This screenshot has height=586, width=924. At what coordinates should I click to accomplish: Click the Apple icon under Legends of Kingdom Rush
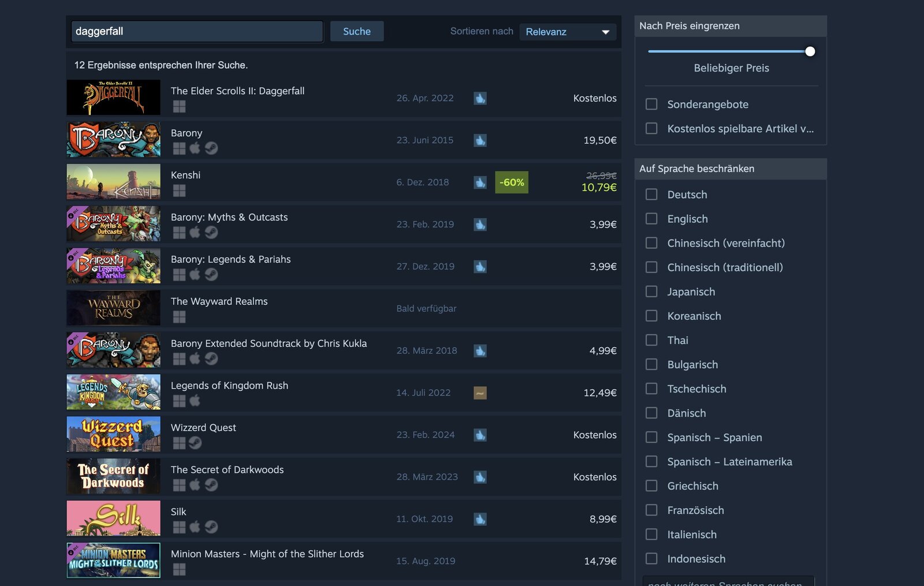click(x=195, y=401)
